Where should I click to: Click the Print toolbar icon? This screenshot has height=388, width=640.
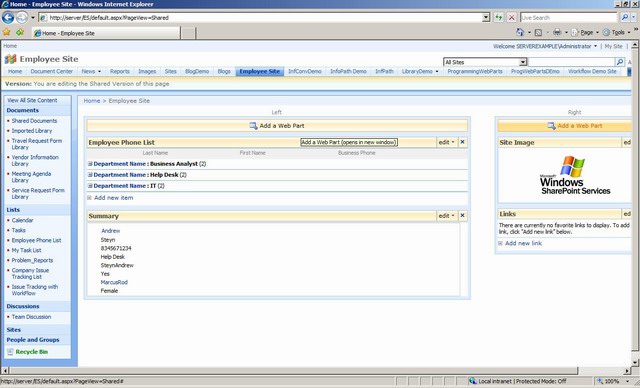click(557, 32)
